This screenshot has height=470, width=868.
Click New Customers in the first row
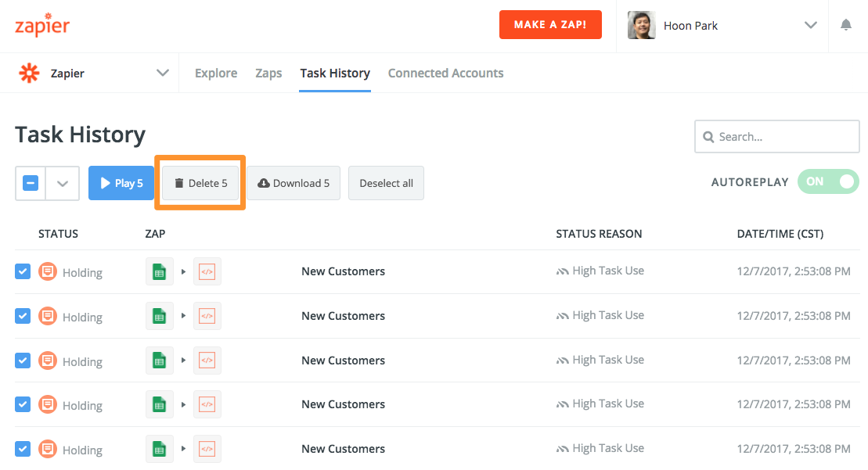click(344, 271)
